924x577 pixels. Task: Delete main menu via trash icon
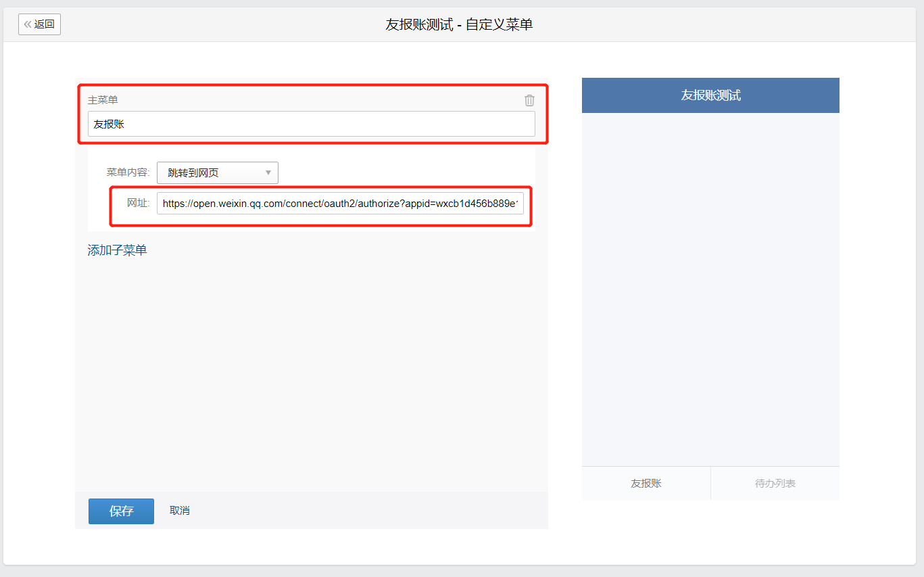click(x=529, y=100)
